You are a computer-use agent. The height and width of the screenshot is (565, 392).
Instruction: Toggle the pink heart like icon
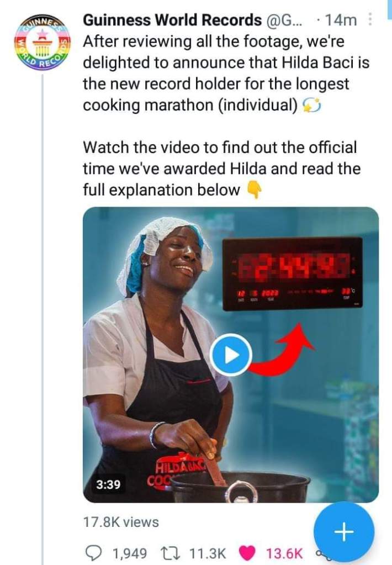click(247, 553)
